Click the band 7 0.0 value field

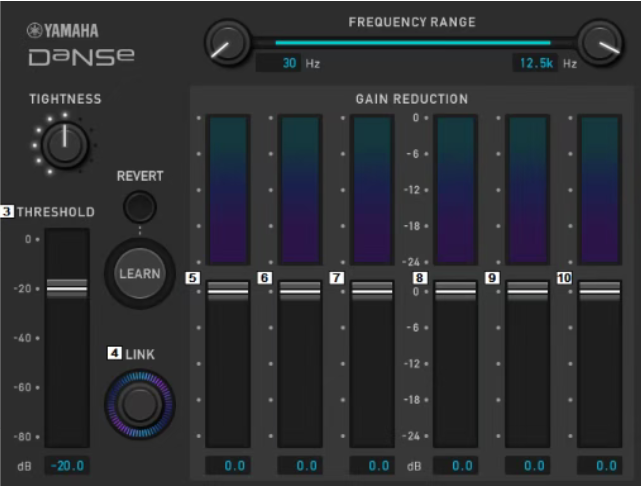point(372,466)
